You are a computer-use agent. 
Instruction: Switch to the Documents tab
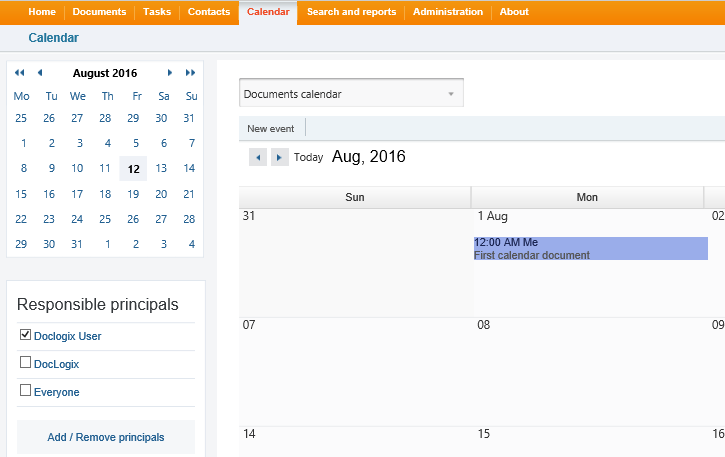pyautogui.click(x=98, y=12)
